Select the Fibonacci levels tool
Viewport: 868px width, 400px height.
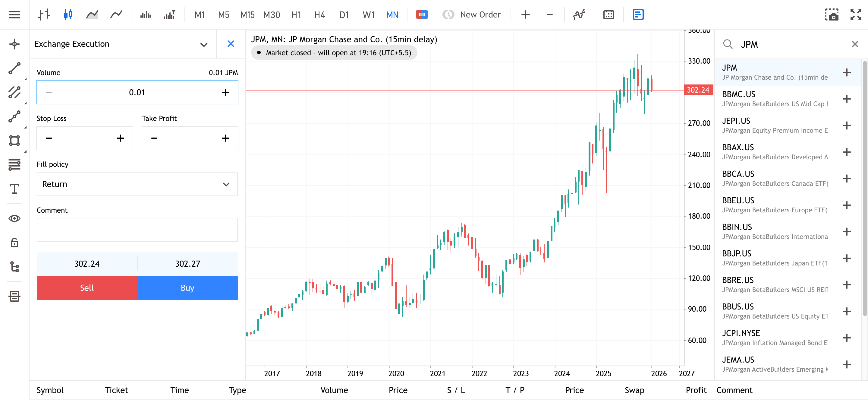pyautogui.click(x=14, y=165)
